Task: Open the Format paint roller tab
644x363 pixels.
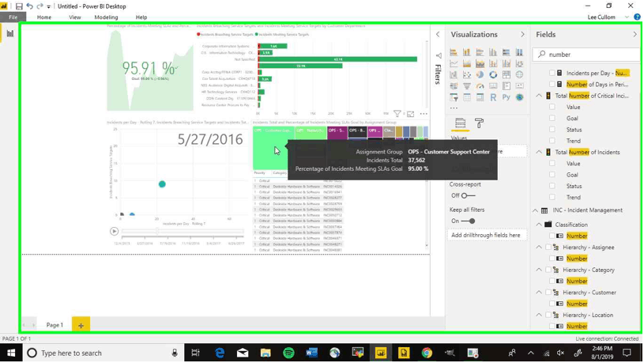Action: point(479,123)
